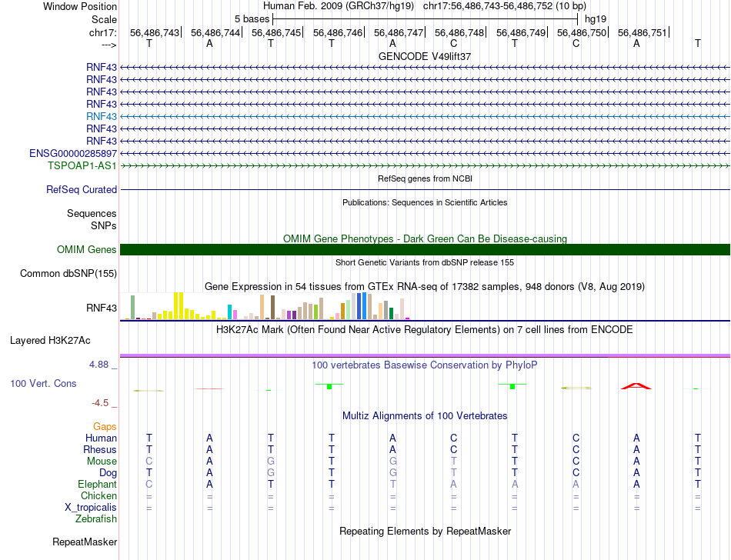Click the GENCODE V49lift37 track title

click(425, 56)
